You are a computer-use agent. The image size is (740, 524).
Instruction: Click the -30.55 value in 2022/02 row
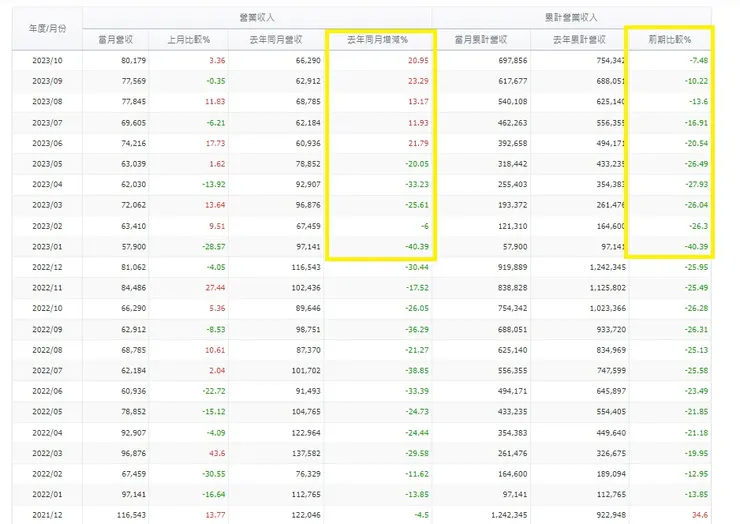(x=214, y=474)
